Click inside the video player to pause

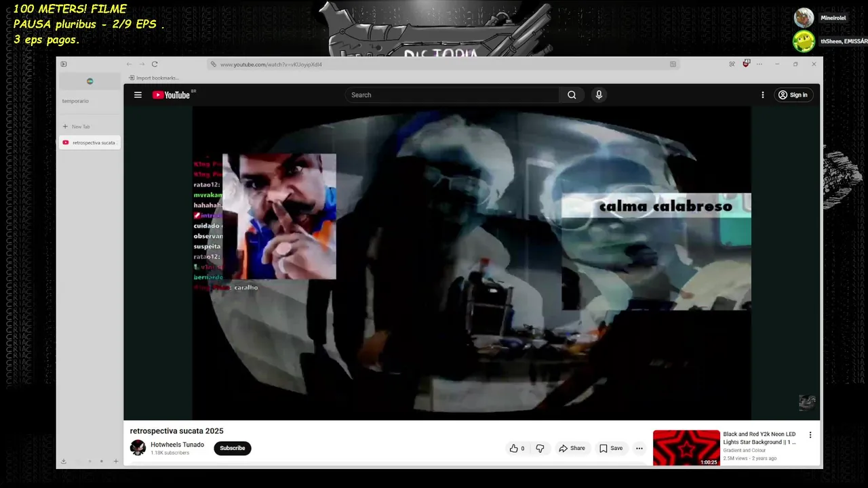(471, 263)
